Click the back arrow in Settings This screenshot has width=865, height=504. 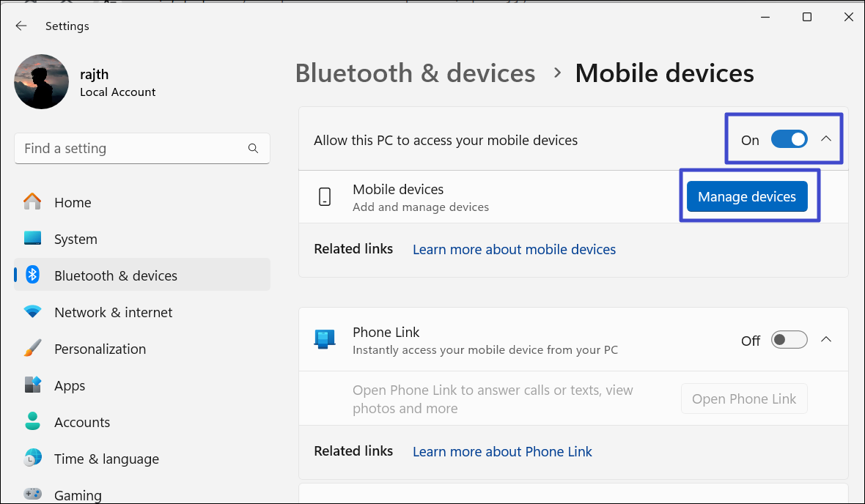[21, 26]
